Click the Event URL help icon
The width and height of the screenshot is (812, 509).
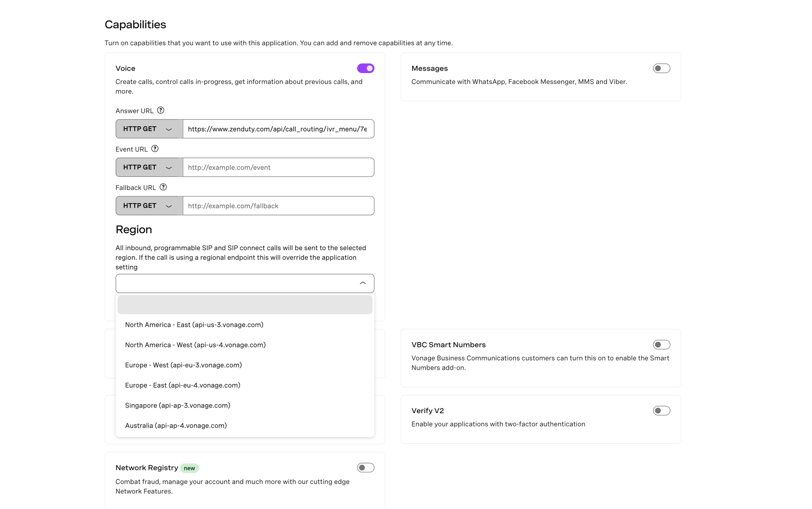pyautogui.click(x=155, y=149)
